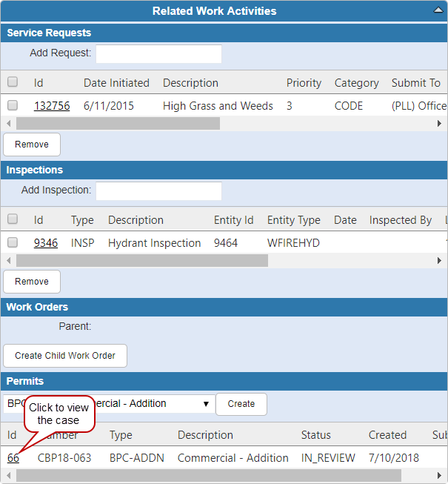Collapse the Related Work Activities panel
Viewport: 448px width, 484px height.
(x=438, y=11)
